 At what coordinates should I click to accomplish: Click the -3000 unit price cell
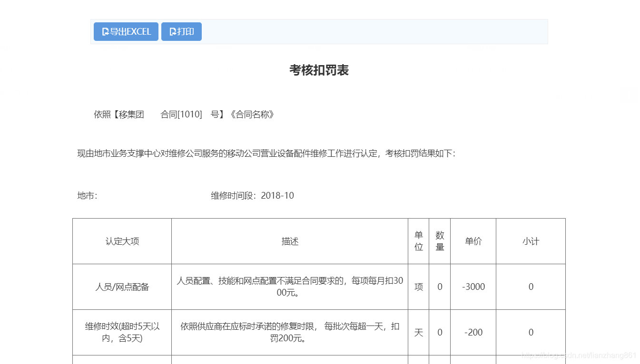[473, 287]
